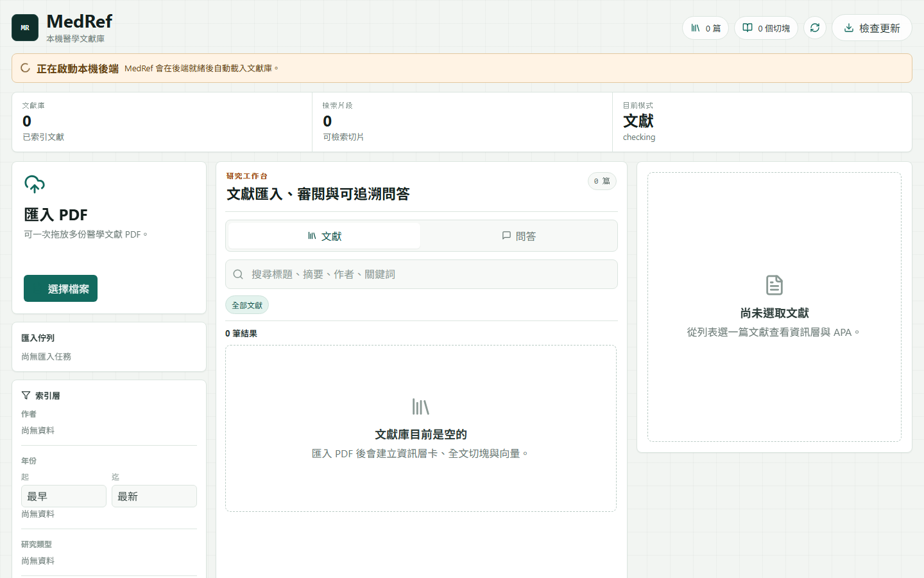Click the 0 筆結果 results count
The image size is (924, 578).
(241, 333)
